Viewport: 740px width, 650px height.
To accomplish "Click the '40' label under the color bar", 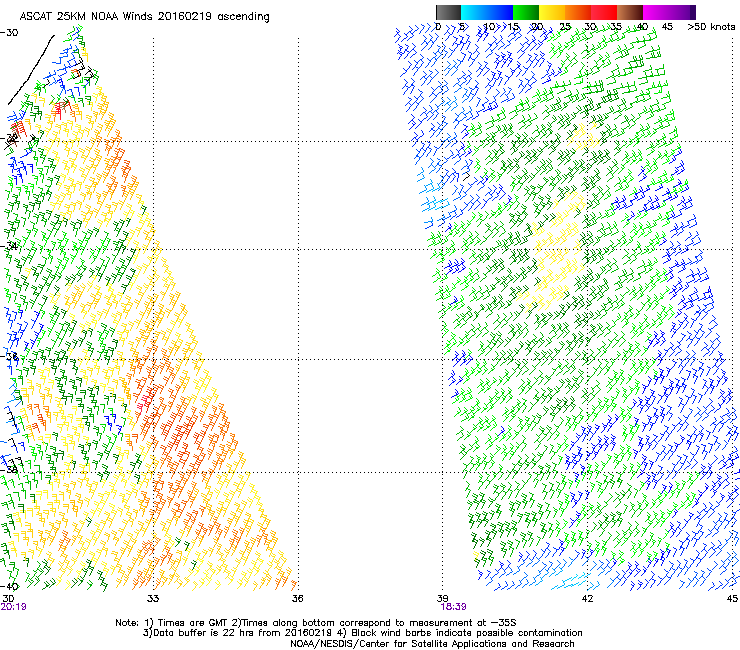I will [642, 27].
